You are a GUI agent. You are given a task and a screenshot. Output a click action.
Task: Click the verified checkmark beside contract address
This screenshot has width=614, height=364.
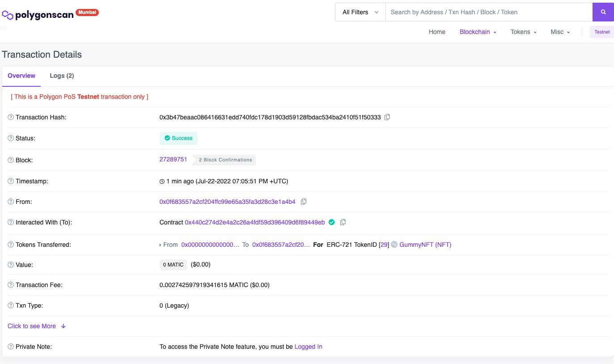pyautogui.click(x=331, y=222)
